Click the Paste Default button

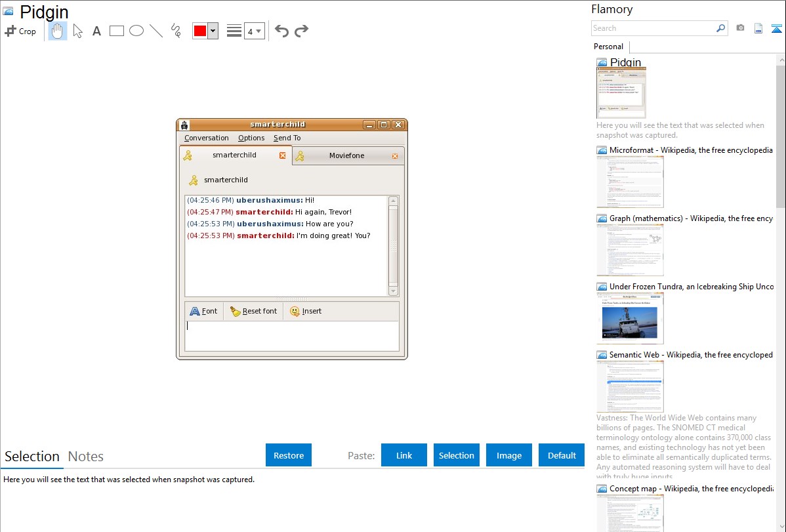coord(562,455)
